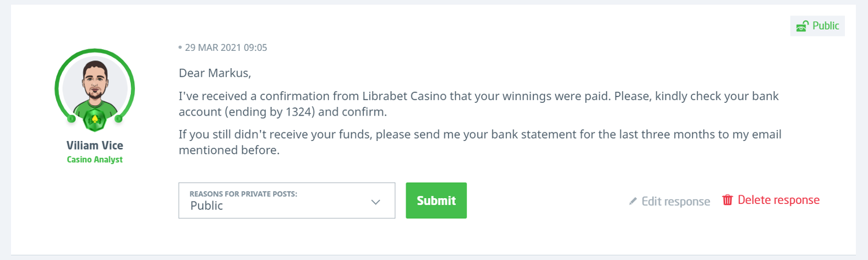868x260 pixels.
Task: Open the Viliam Vice profile name
Action: [x=94, y=146]
